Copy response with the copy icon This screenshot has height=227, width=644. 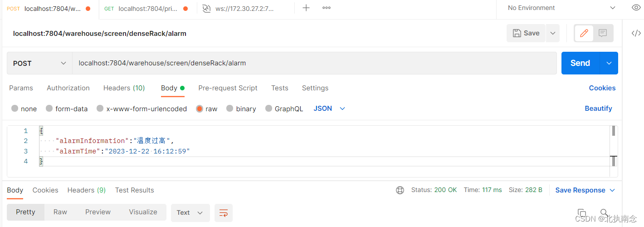coord(582,213)
